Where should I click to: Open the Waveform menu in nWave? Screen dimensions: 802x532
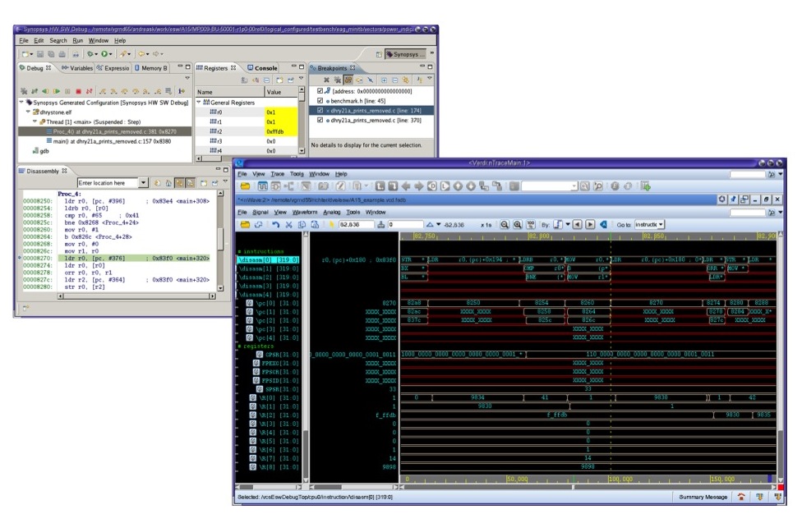tap(305, 212)
